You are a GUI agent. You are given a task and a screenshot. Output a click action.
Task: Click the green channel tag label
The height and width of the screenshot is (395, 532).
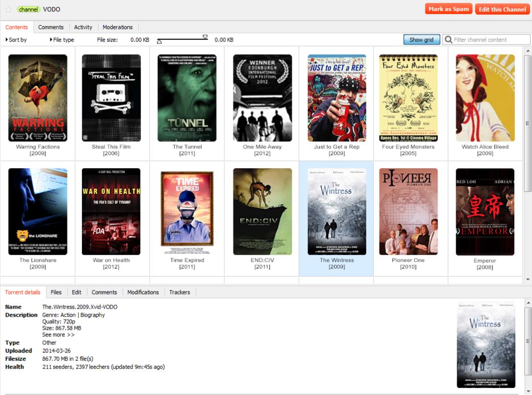(x=28, y=10)
